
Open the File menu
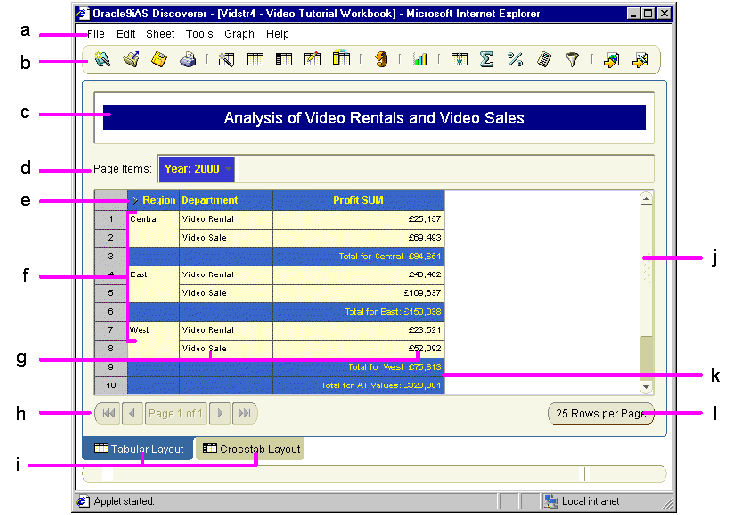[96, 34]
